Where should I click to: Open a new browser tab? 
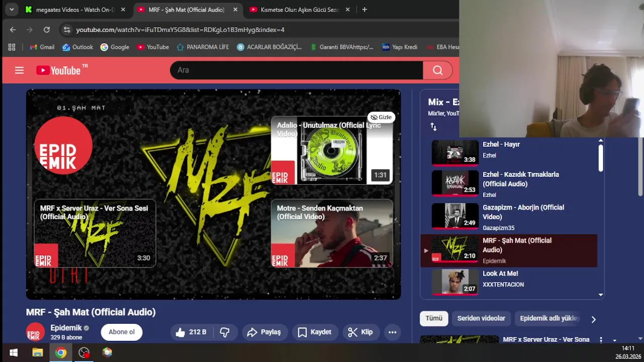pyautogui.click(x=365, y=10)
